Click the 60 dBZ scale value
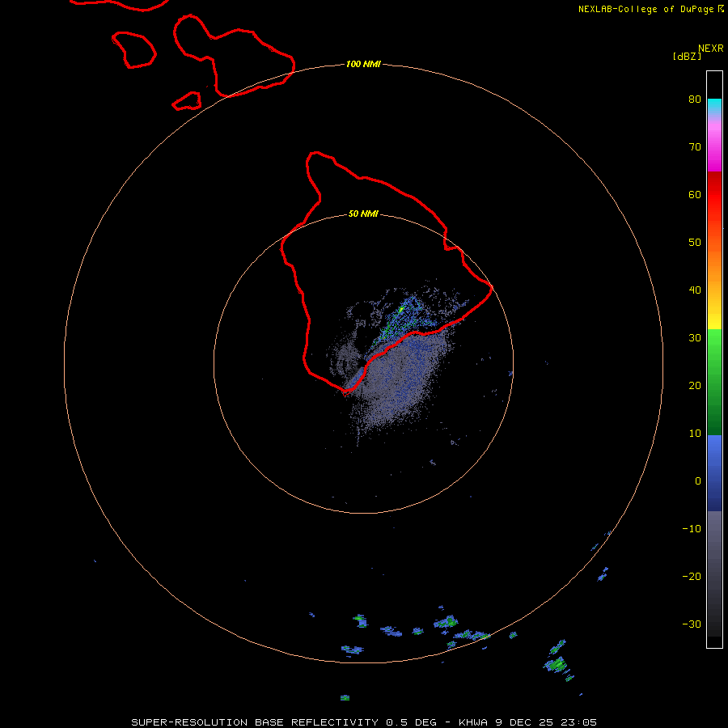Viewport: 728px width, 728px height. [695, 194]
